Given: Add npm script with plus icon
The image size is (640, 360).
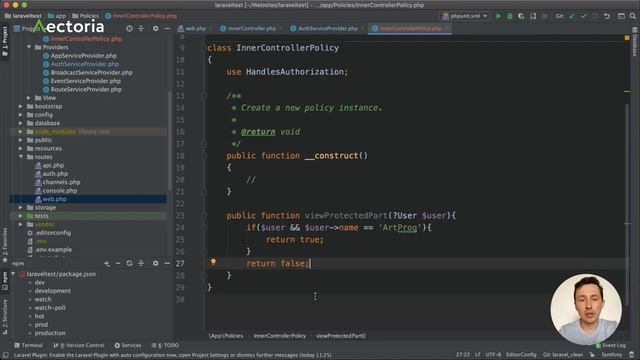Looking at the screenshot, I should pos(107,264).
